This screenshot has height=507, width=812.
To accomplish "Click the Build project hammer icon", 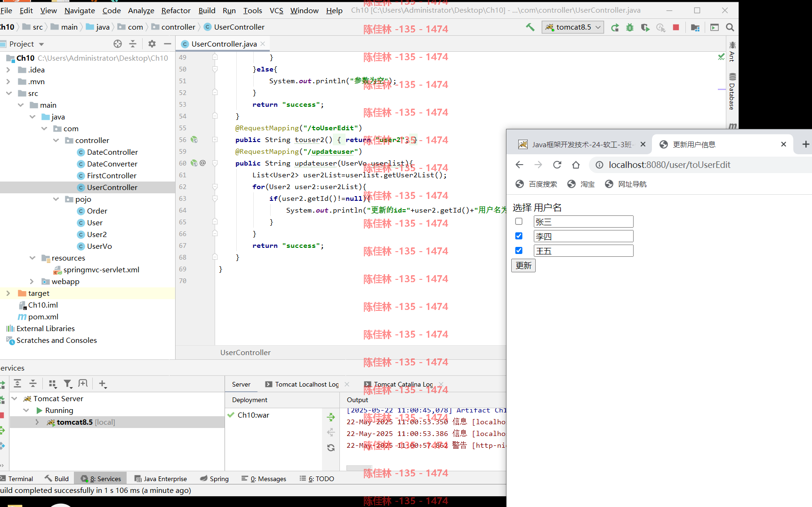I will pos(530,27).
